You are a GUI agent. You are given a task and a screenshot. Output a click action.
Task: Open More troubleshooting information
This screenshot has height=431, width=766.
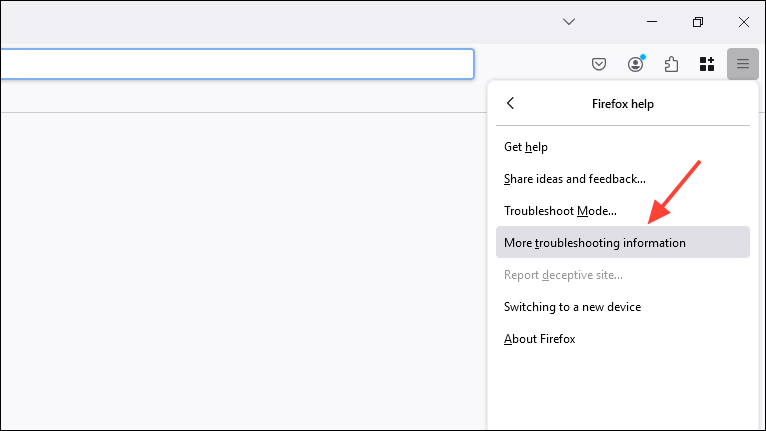click(x=622, y=242)
